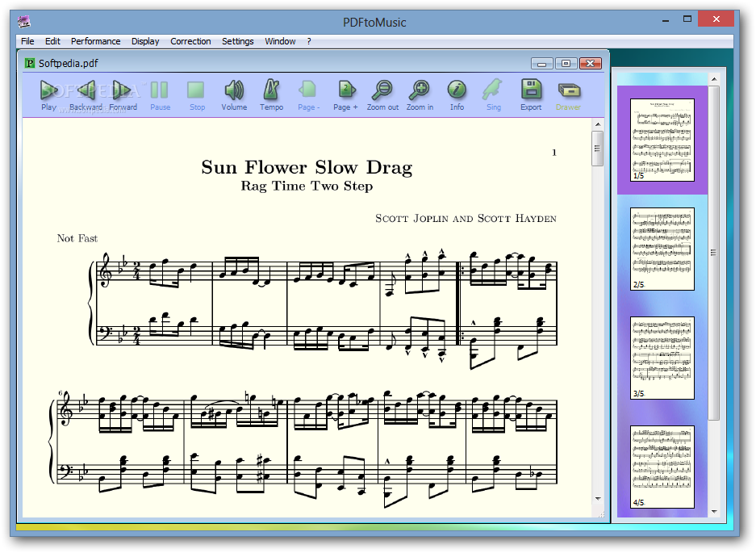
Task: Maximize the PDFtoMusic main window
Action: [x=687, y=19]
